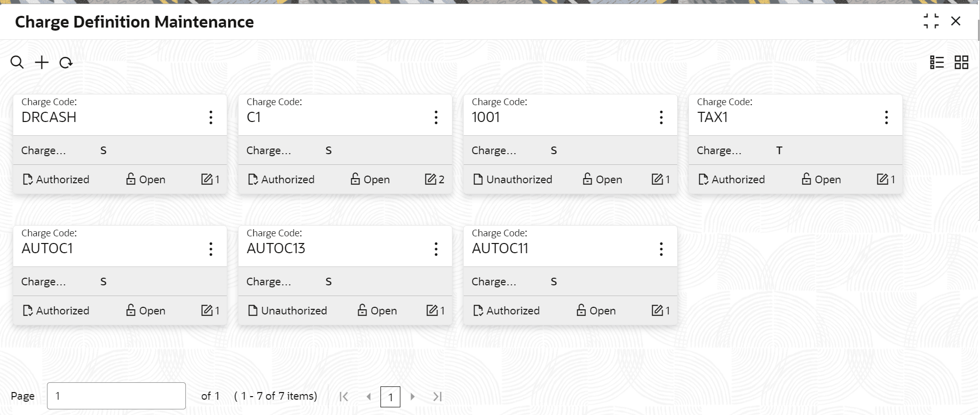Switch to tile grid view
The width and height of the screenshot is (980, 415).
961,62
